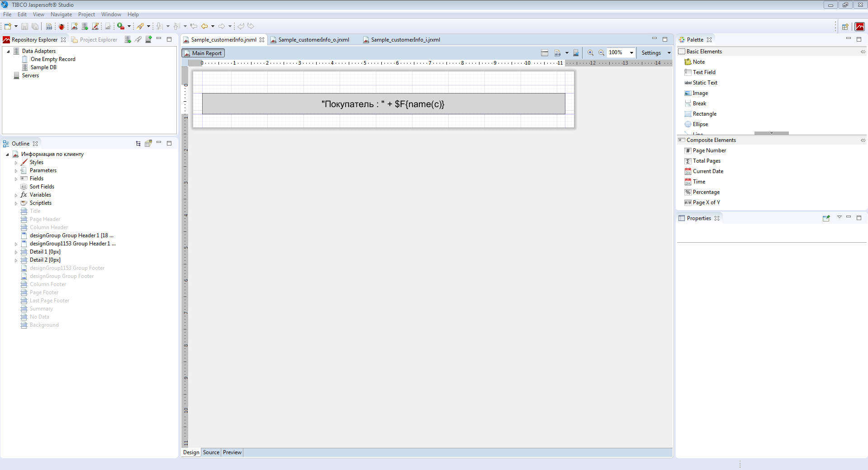The width and height of the screenshot is (868, 470).
Task: Zoom out of the report design
Action: (x=601, y=53)
